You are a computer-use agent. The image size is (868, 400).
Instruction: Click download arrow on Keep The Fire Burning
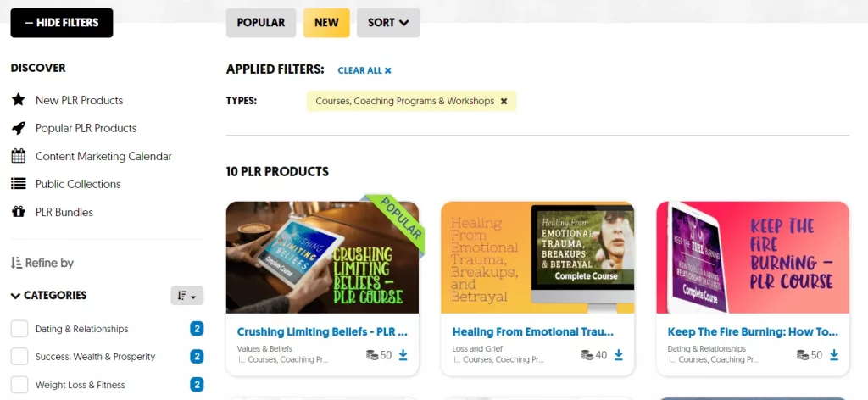834,355
